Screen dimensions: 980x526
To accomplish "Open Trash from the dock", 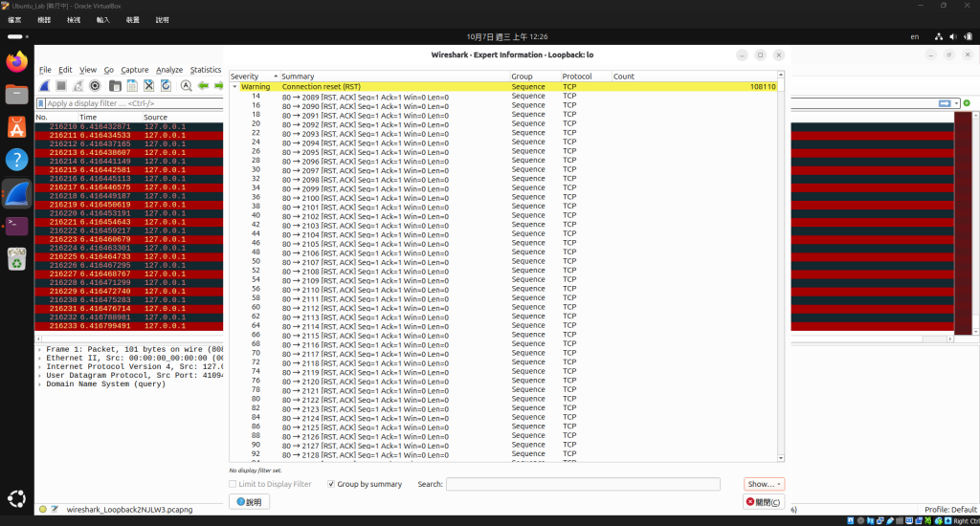I will point(17,258).
